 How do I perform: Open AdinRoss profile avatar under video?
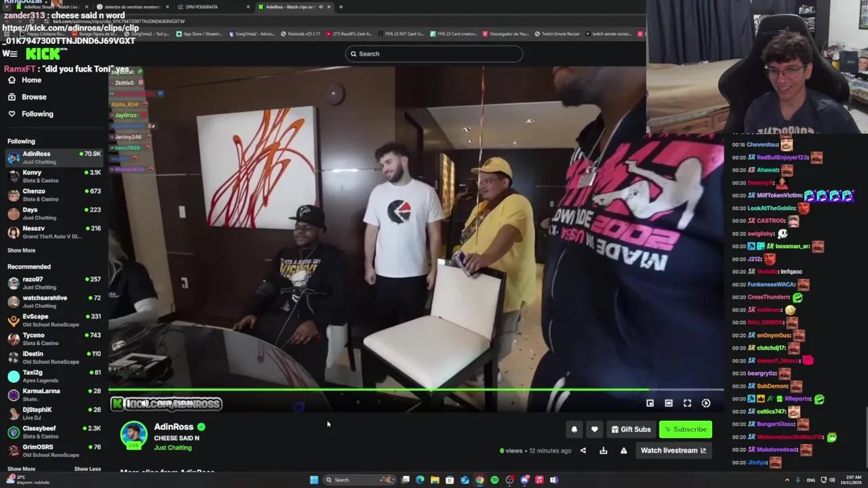tap(134, 435)
